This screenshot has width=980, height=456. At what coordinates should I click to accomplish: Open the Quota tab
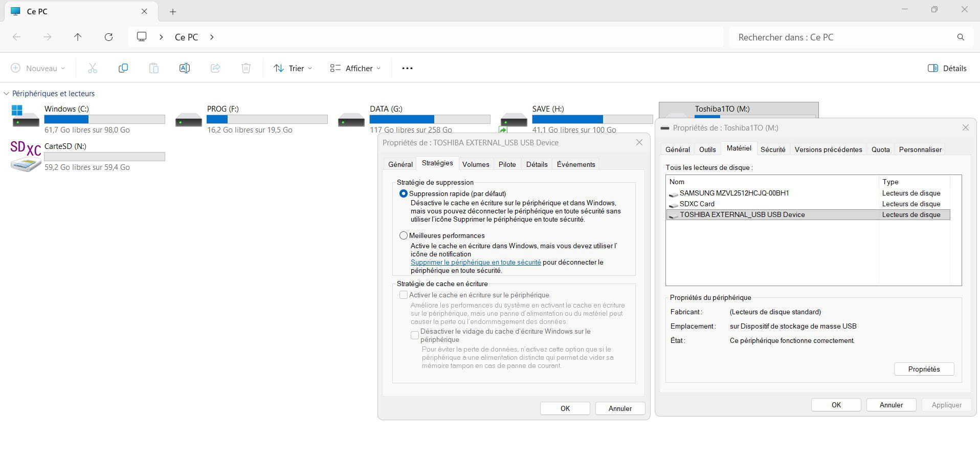point(881,149)
